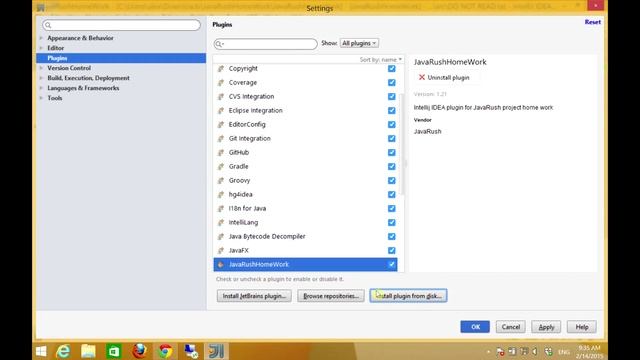
Task: Expand the Tools section
Action: [x=41, y=98]
